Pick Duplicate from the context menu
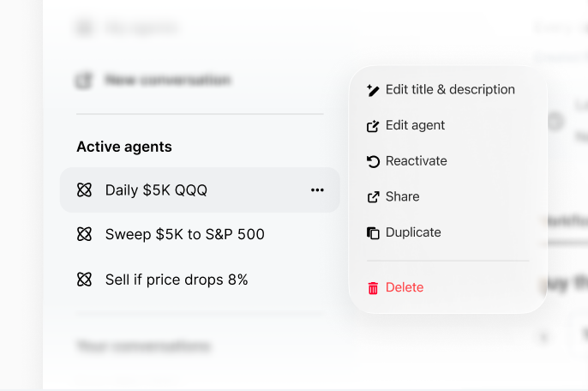The width and height of the screenshot is (588, 391). pos(413,232)
